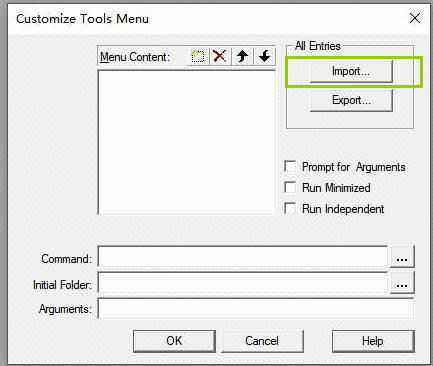Toggle the Run Independent checkbox
This screenshot has width=433, height=366.
coord(290,209)
